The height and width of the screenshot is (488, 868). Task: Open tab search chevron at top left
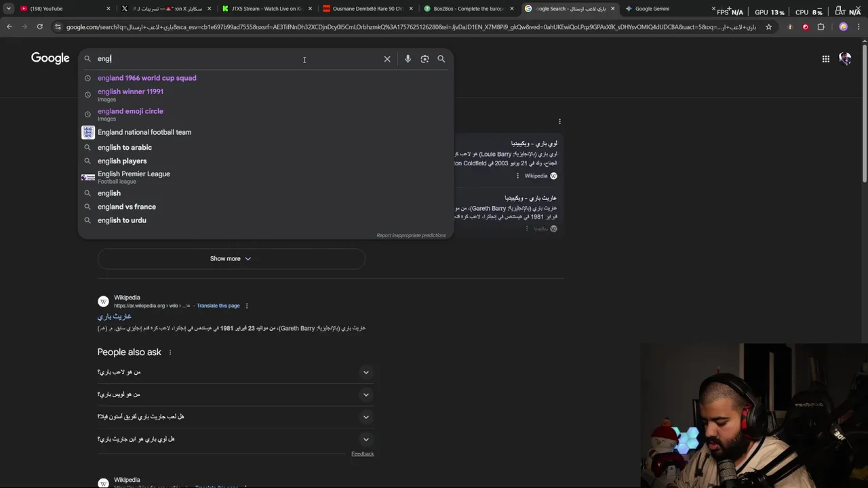[x=8, y=9]
